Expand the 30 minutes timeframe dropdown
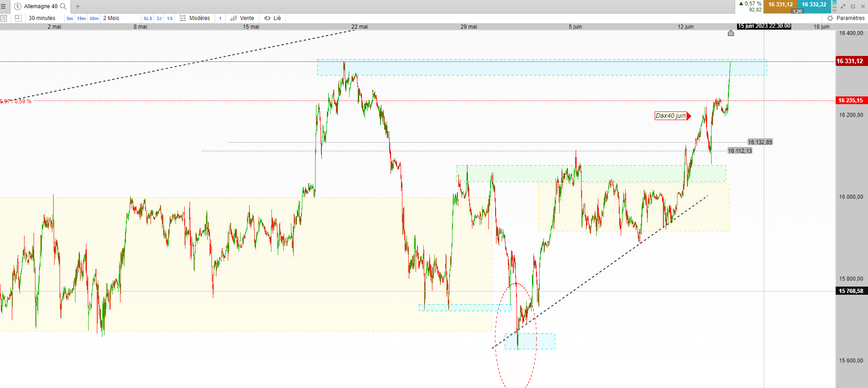Image resolution: width=868 pixels, height=388 pixels. click(42, 18)
